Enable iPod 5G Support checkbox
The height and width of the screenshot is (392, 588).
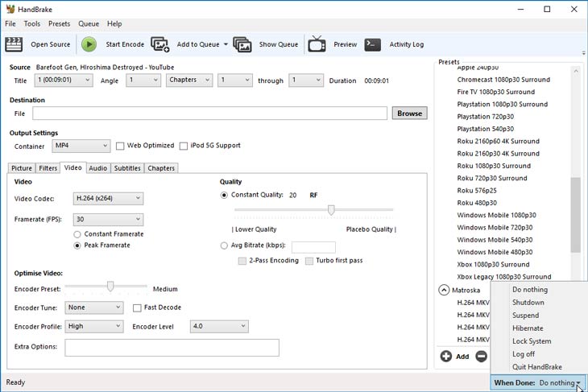coord(184,146)
